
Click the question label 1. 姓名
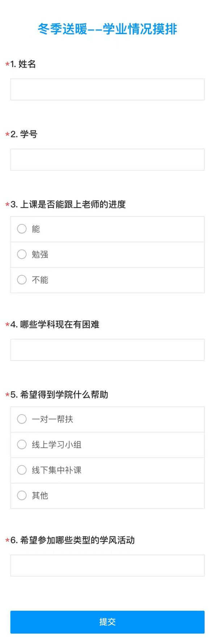(x=23, y=64)
